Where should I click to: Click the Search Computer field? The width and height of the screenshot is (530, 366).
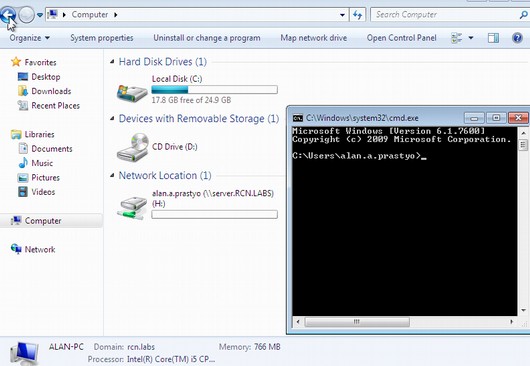(445, 15)
